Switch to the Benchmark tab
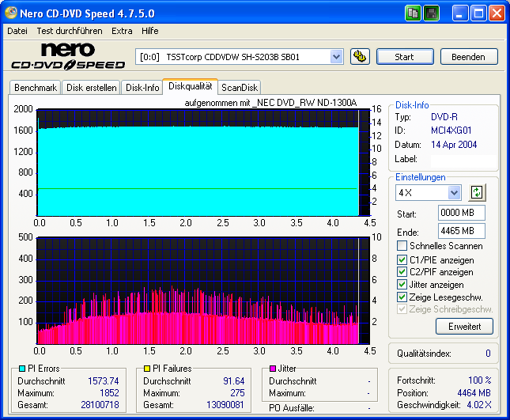Viewport: 510px width, 420px height. pyautogui.click(x=36, y=88)
